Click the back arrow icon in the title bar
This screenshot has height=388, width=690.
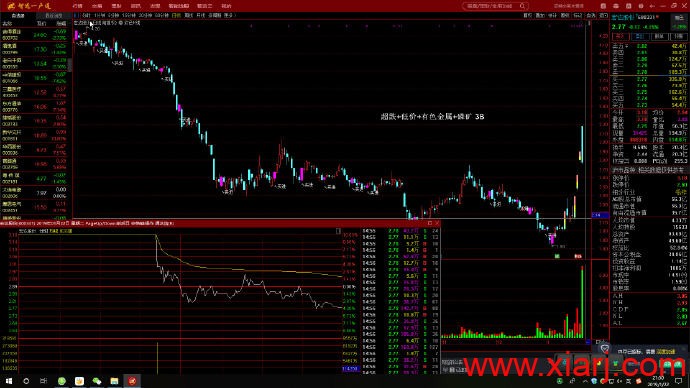pyautogui.click(x=652, y=6)
